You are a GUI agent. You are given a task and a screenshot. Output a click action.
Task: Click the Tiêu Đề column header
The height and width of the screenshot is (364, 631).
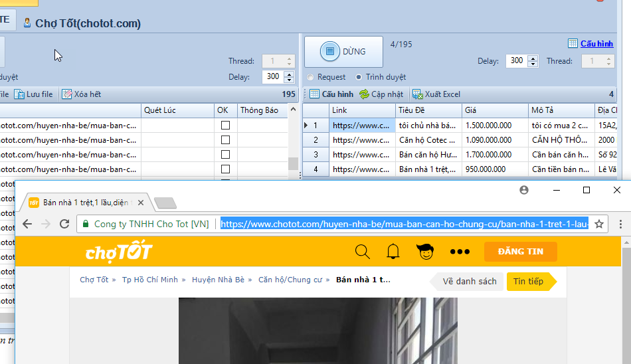(428, 110)
